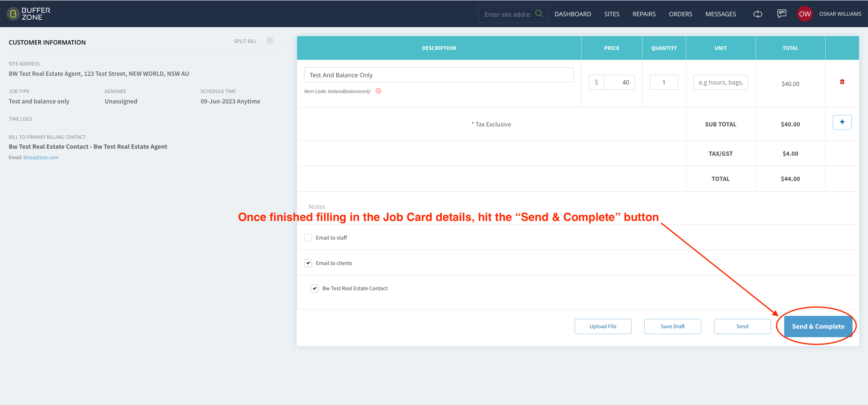Screen dimensions: 868x405
Task: Delete the line item using the trash icon
Action: tap(842, 82)
